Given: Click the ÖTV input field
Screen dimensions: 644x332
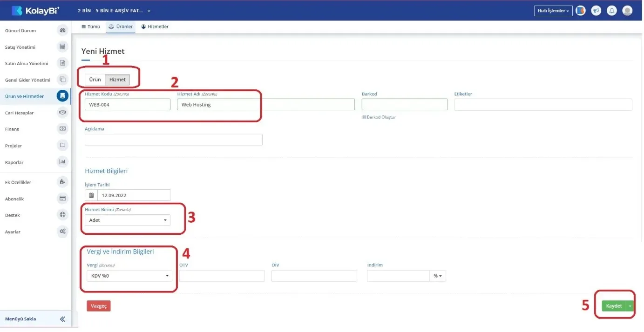Looking at the screenshot, I should [222, 276].
